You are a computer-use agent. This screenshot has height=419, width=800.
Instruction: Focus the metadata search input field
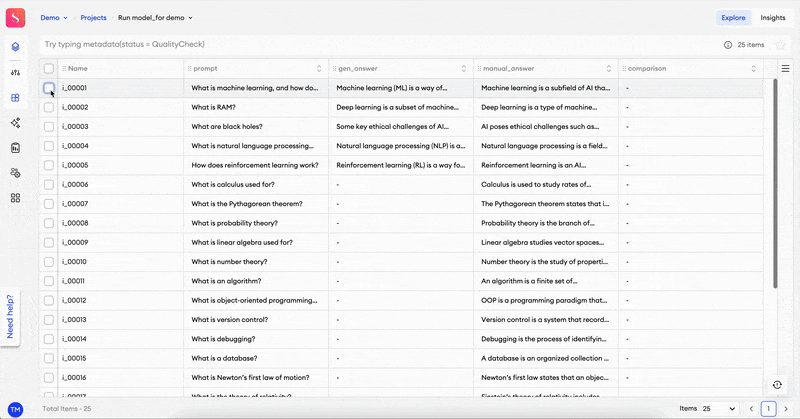click(380, 44)
